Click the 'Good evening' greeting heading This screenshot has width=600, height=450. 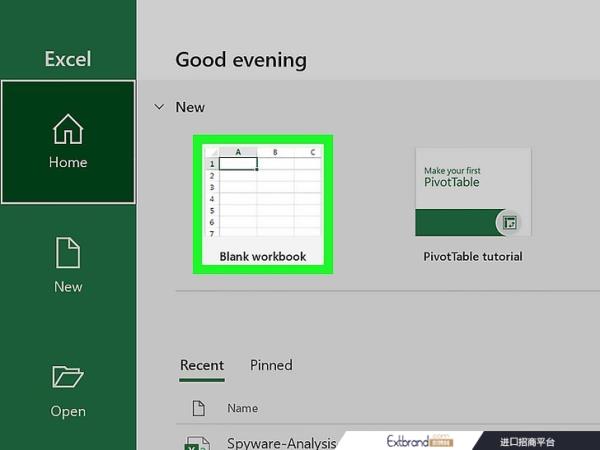(x=241, y=60)
